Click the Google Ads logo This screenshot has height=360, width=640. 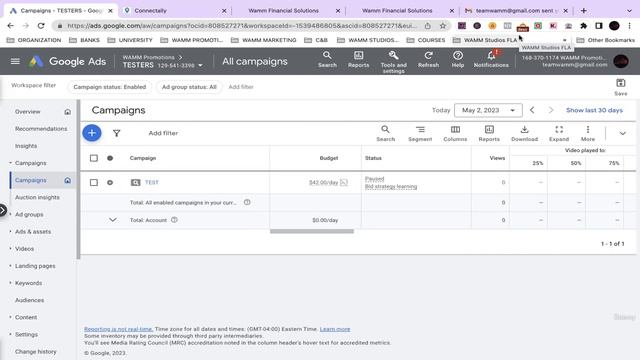click(67, 61)
